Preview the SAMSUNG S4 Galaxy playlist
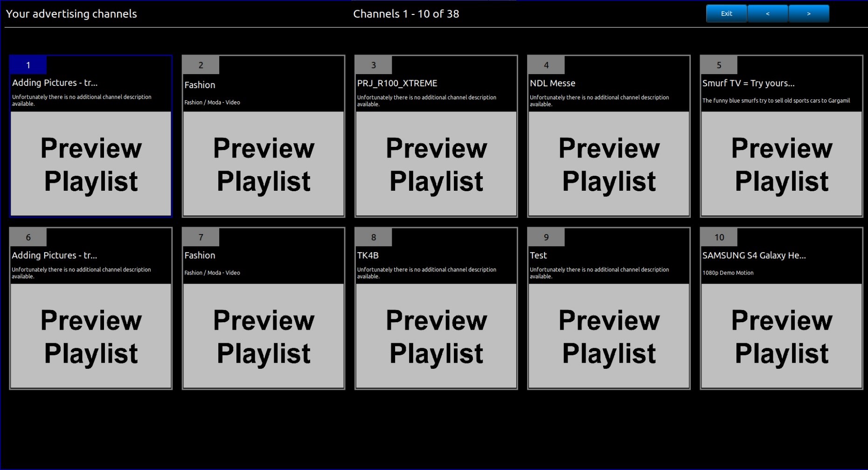868x470 pixels. (781, 336)
